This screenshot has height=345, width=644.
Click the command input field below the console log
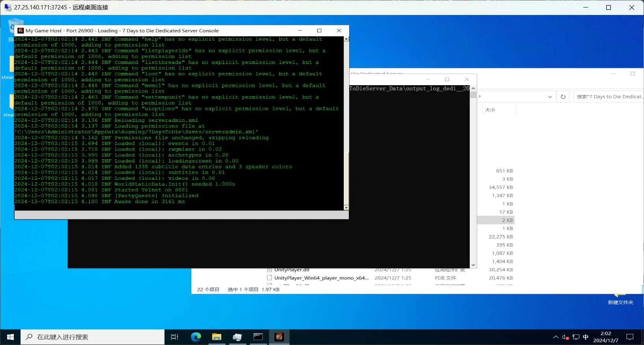click(181, 214)
